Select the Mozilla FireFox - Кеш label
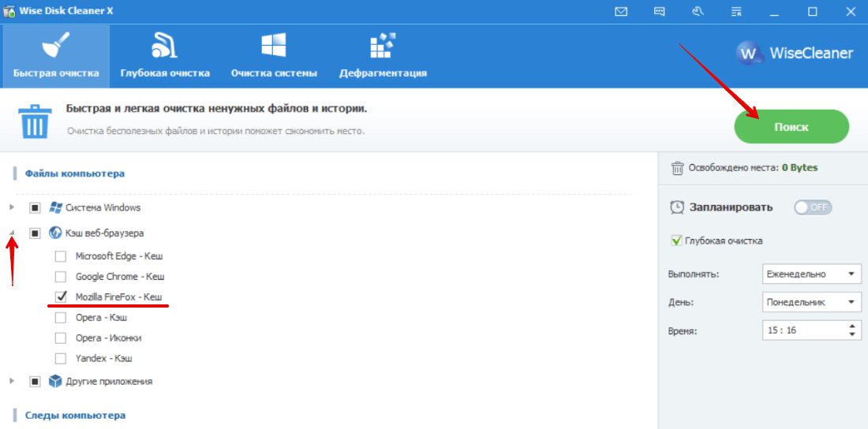The width and height of the screenshot is (868, 429). point(118,297)
